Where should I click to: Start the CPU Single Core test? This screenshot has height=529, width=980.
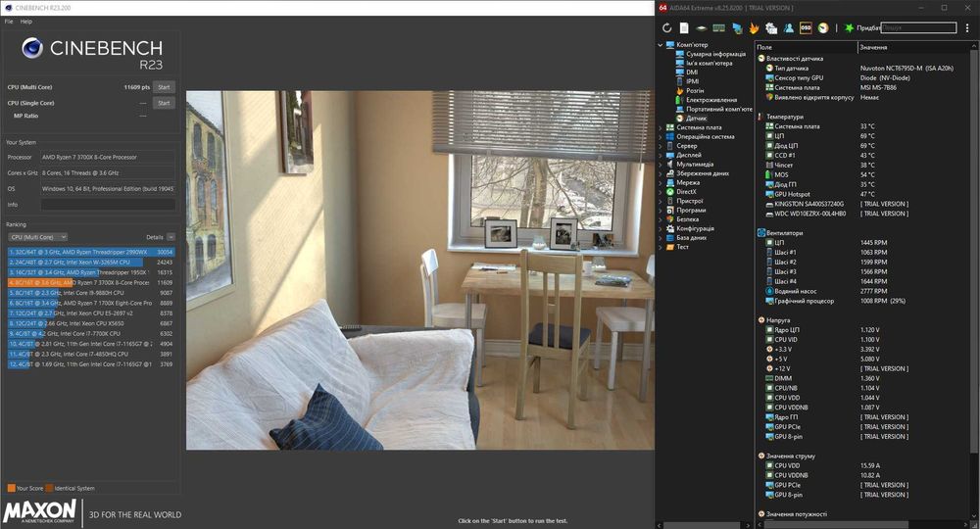tap(164, 103)
